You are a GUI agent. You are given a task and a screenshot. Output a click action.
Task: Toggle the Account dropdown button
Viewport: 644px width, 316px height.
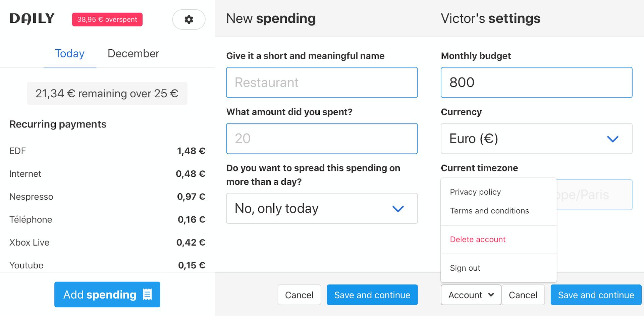(x=471, y=295)
